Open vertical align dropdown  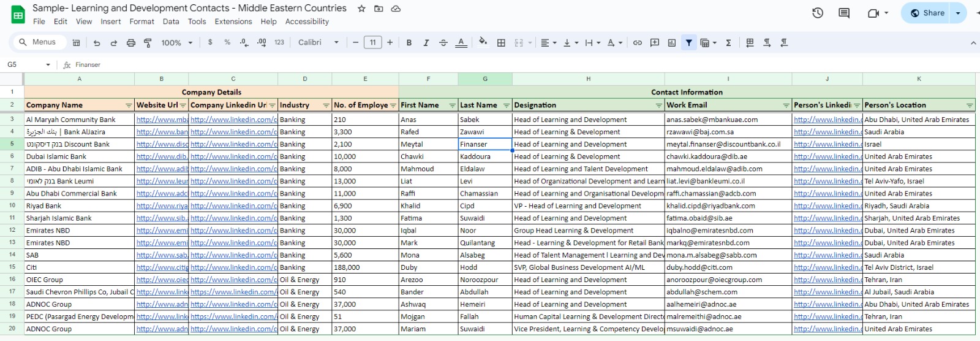[x=570, y=42]
